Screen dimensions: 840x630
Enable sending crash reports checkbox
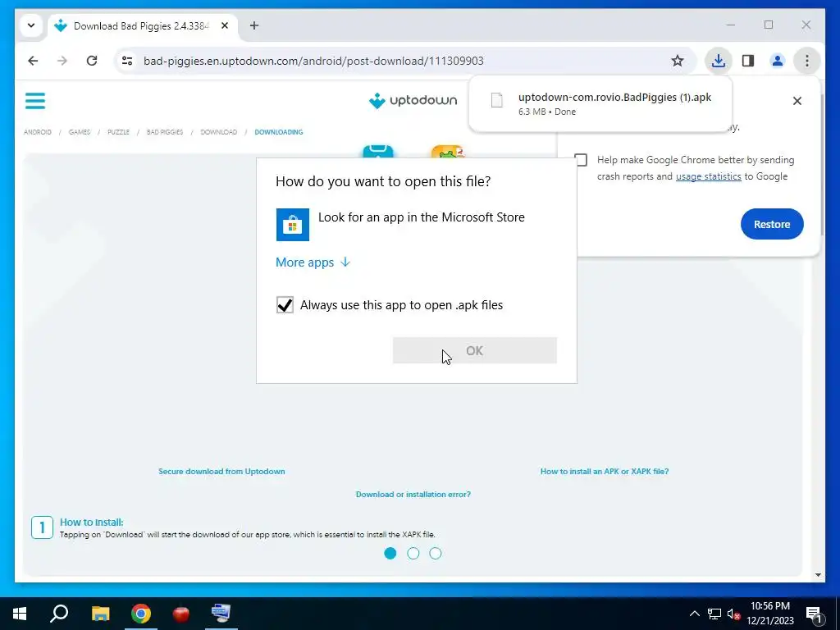pyautogui.click(x=581, y=160)
